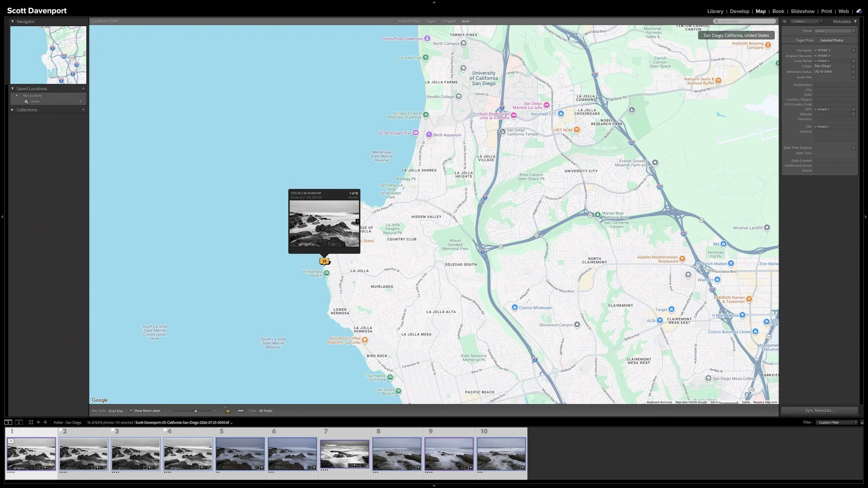Click the map zoom slider handle

(196, 411)
